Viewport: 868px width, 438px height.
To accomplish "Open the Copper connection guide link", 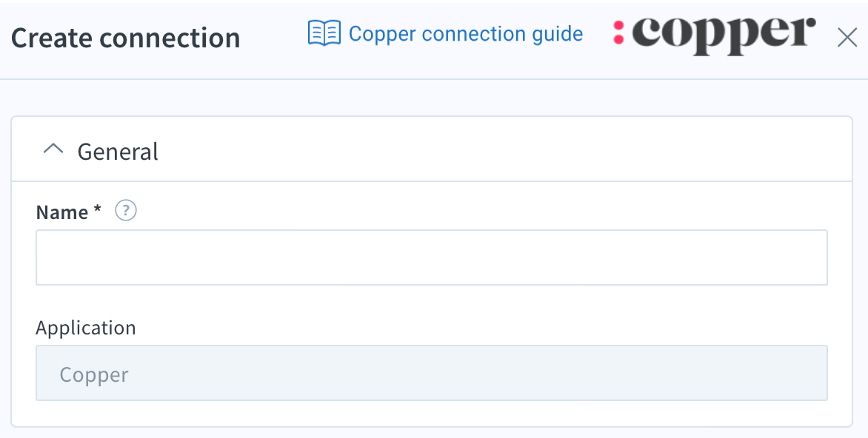I will pyautogui.click(x=466, y=34).
